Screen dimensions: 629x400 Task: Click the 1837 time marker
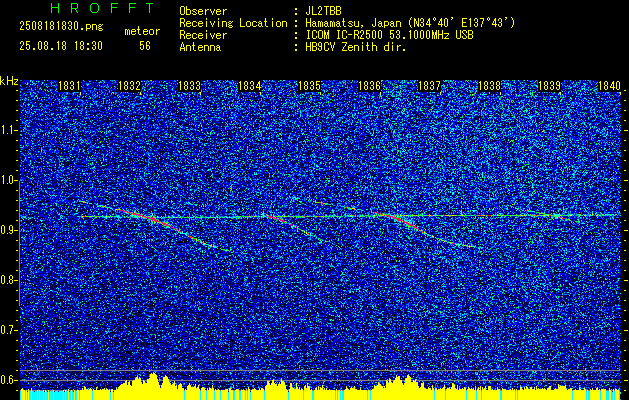[430, 86]
